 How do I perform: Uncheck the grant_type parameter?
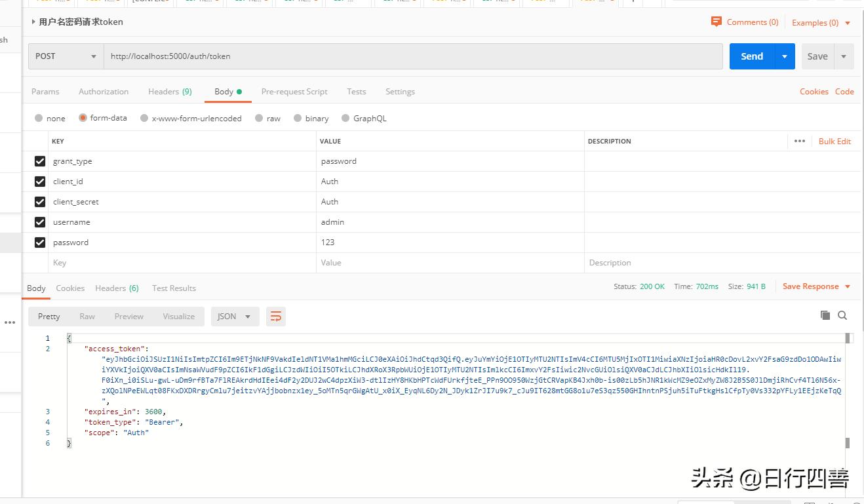(x=40, y=161)
